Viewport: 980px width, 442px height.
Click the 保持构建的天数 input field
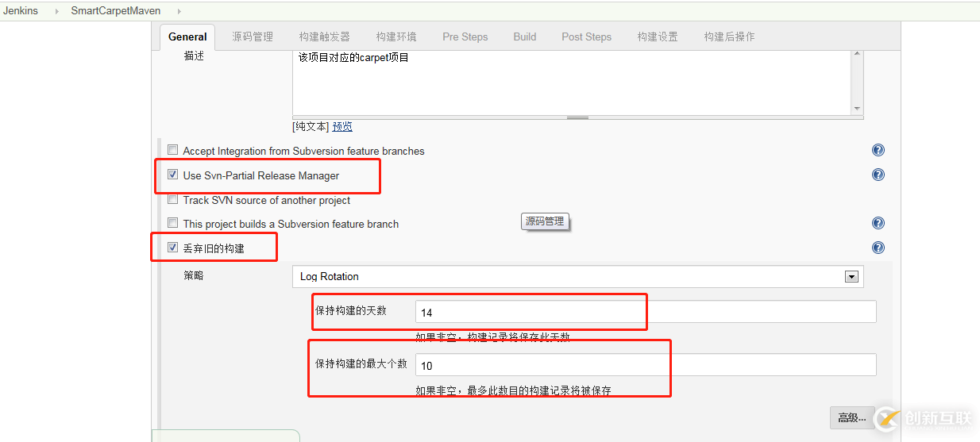[x=646, y=312]
